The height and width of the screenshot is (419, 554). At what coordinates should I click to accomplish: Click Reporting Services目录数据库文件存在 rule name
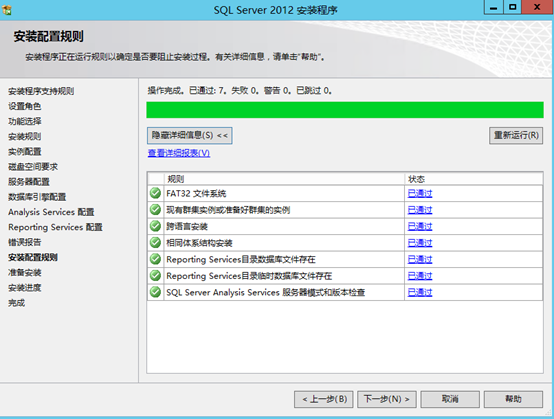click(x=241, y=259)
